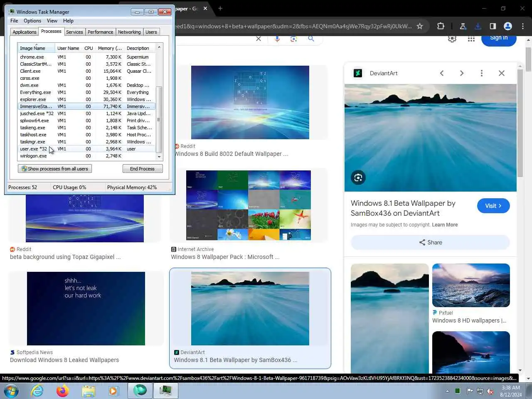Switch to Performance tab
This screenshot has width=532, height=399.
(100, 32)
